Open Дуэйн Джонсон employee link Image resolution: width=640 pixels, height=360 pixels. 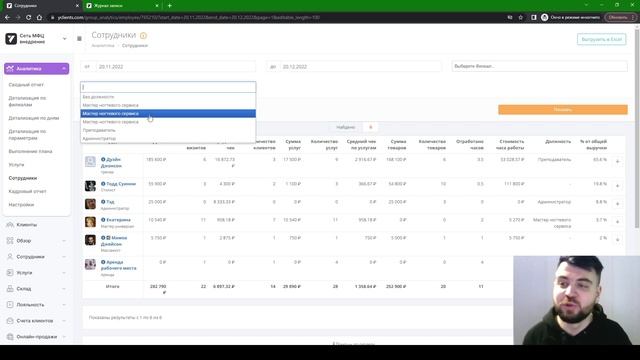111,162
